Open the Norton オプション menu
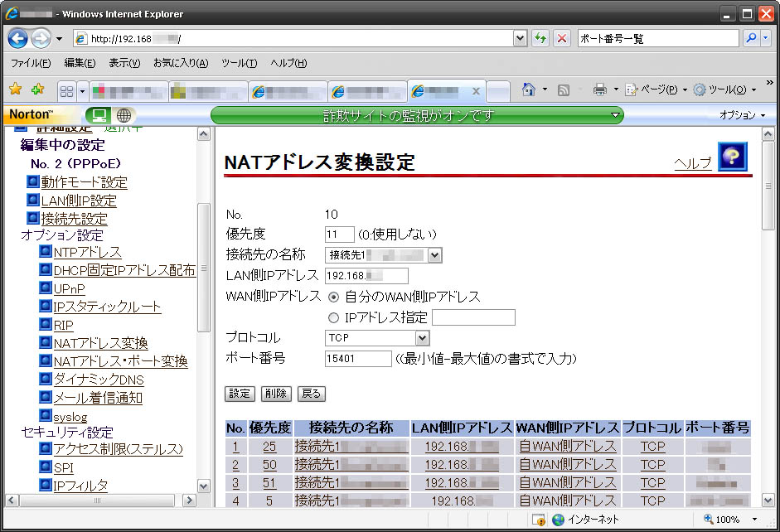 [x=741, y=115]
